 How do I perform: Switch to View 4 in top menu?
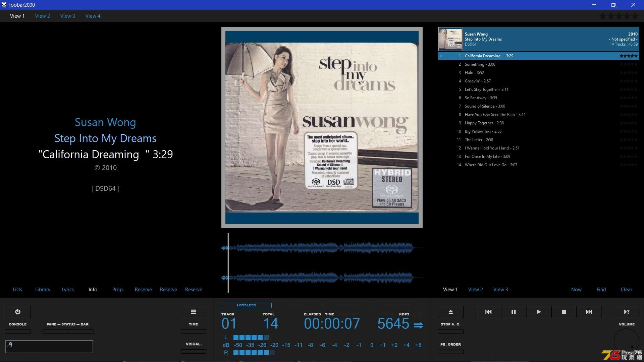(x=93, y=16)
